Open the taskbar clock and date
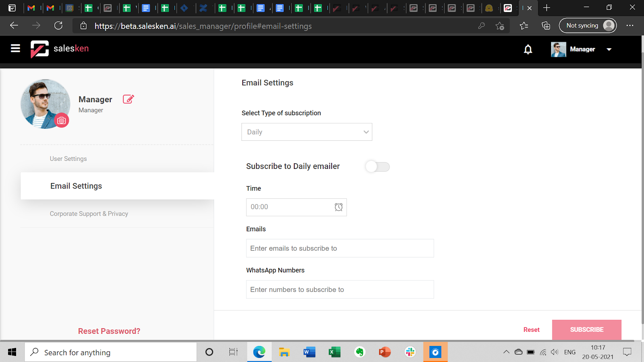 (x=598, y=352)
